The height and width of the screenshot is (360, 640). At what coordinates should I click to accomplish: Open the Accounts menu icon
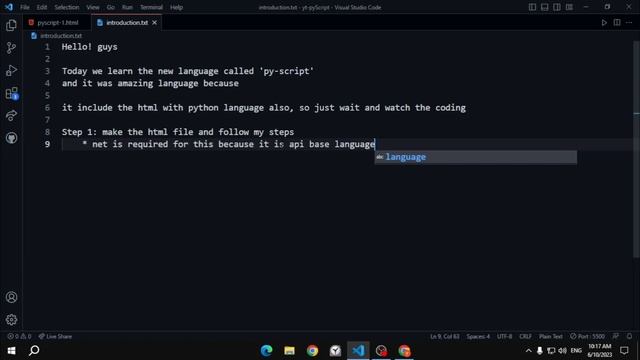[11, 297]
